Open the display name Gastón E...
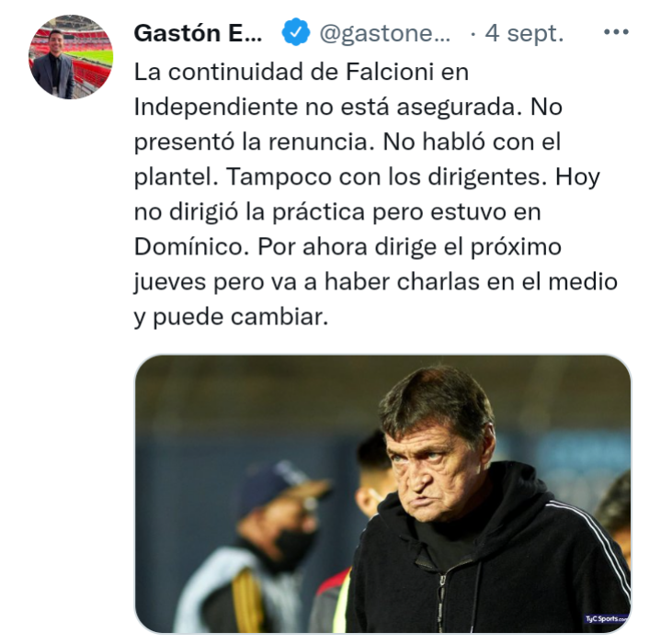 (x=199, y=33)
